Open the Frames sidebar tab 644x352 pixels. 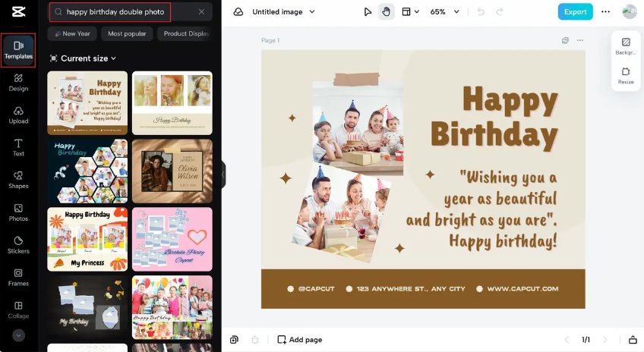coord(18,278)
